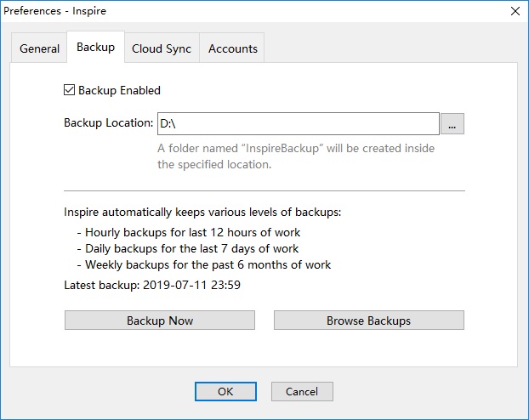Screen dimensions: 529x420
Task: Click the Backup Location path field
Action: tap(299, 124)
